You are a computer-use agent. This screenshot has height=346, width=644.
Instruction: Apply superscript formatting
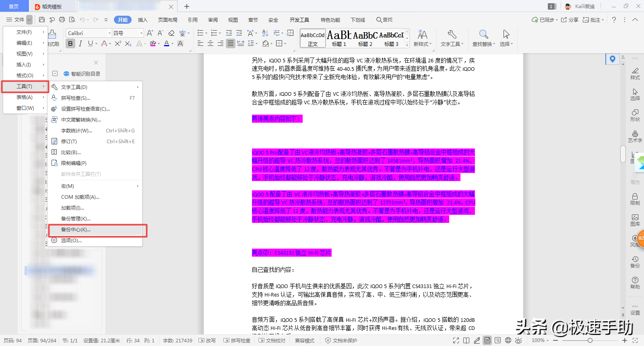point(118,43)
